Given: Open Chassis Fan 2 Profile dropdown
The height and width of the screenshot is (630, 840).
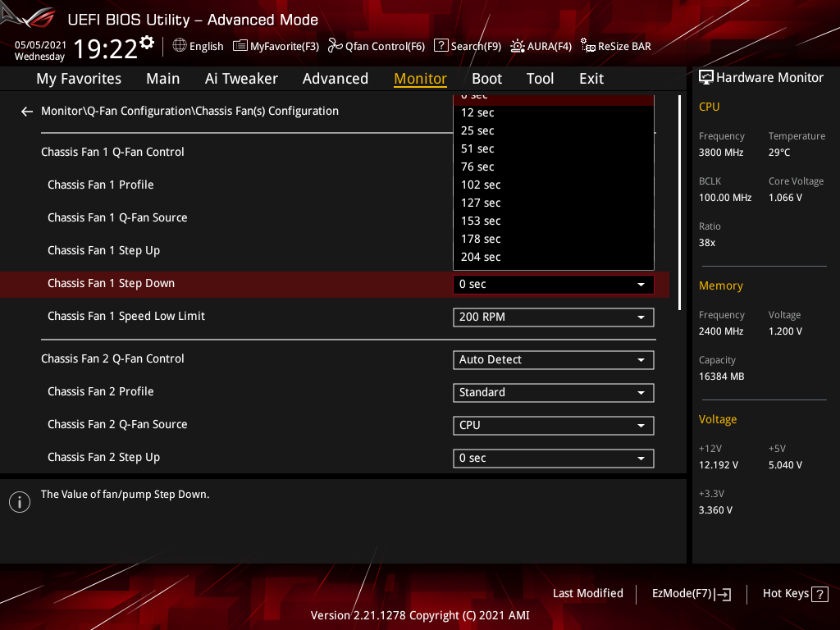Looking at the screenshot, I should point(554,393).
